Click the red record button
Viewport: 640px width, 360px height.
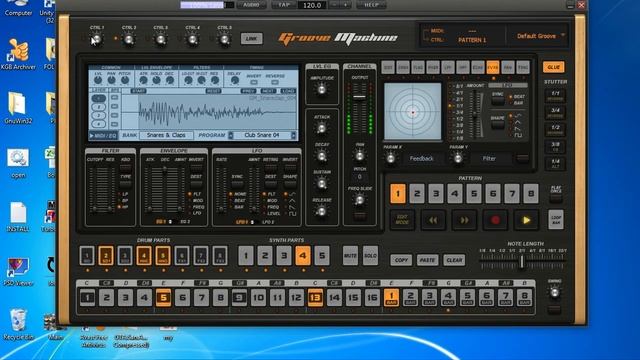tap(495, 220)
